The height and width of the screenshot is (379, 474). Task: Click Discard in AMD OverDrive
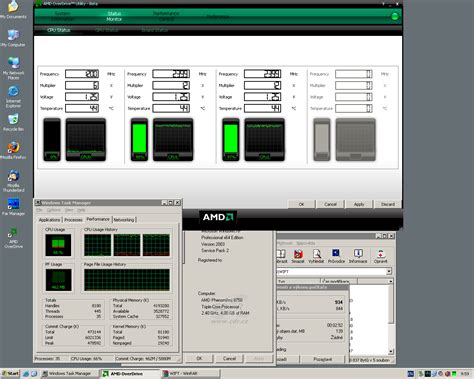pyautogui.click(x=388, y=204)
